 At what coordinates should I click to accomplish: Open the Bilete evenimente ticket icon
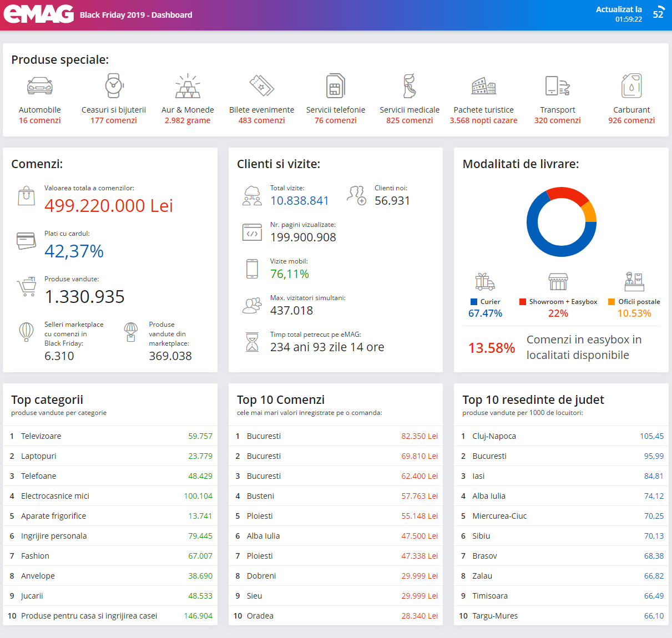tap(261, 86)
